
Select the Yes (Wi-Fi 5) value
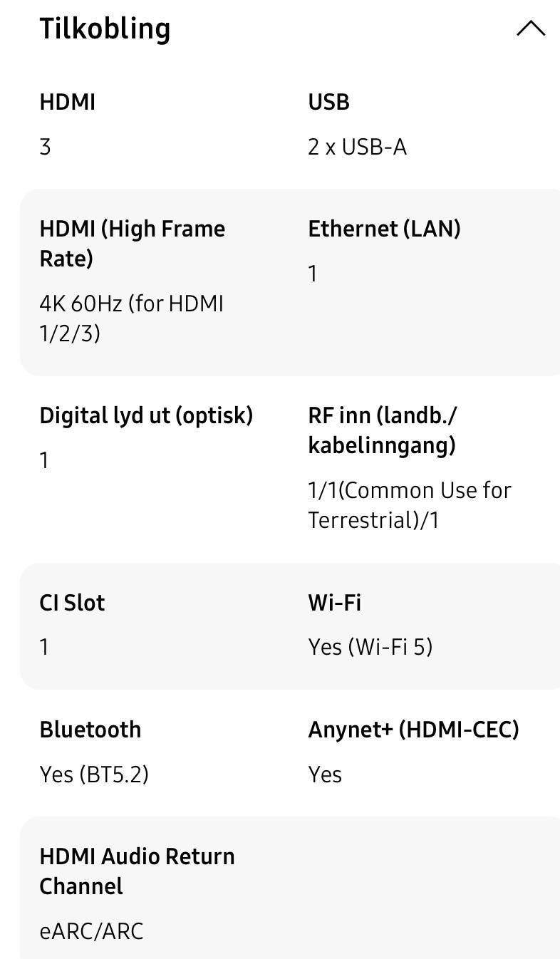tap(370, 647)
